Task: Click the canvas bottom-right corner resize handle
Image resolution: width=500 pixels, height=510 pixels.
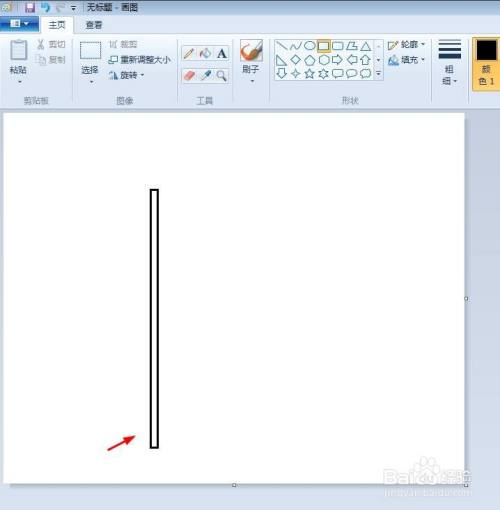Action: coord(466,485)
